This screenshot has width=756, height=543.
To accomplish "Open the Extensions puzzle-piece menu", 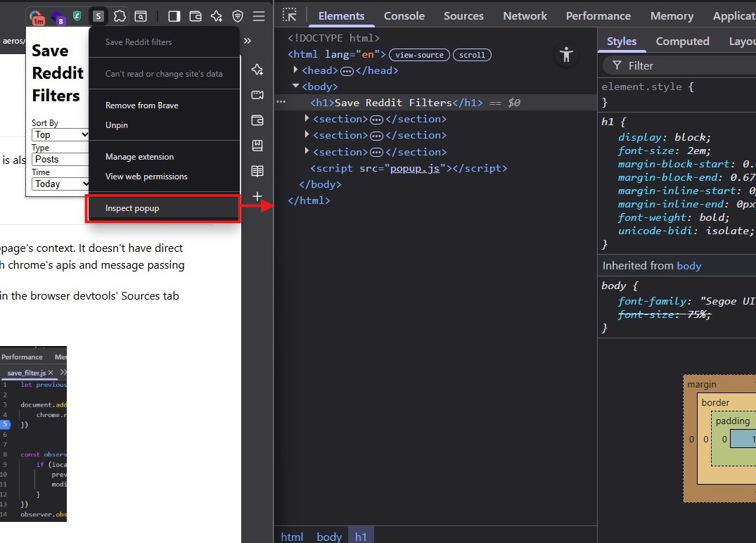I will pos(120,16).
